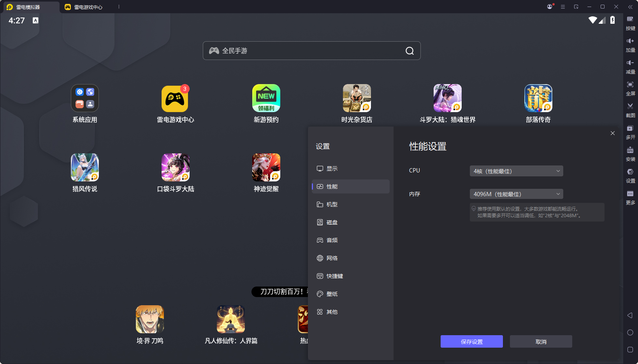
Task: Launch the 雷电游戏中心 app icon
Action: pos(175,98)
